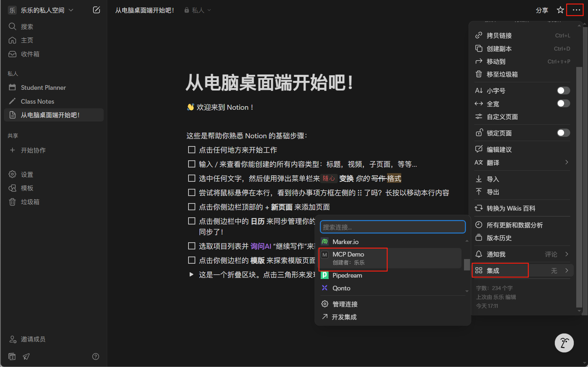The width and height of the screenshot is (588, 367).
Task: Click the Marker.io connection icon
Action: pyautogui.click(x=325, y=242)
